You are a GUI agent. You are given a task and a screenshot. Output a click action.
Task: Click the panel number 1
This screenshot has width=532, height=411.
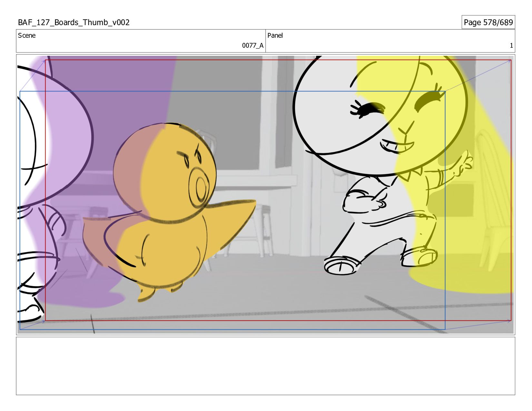coord(511,45)
